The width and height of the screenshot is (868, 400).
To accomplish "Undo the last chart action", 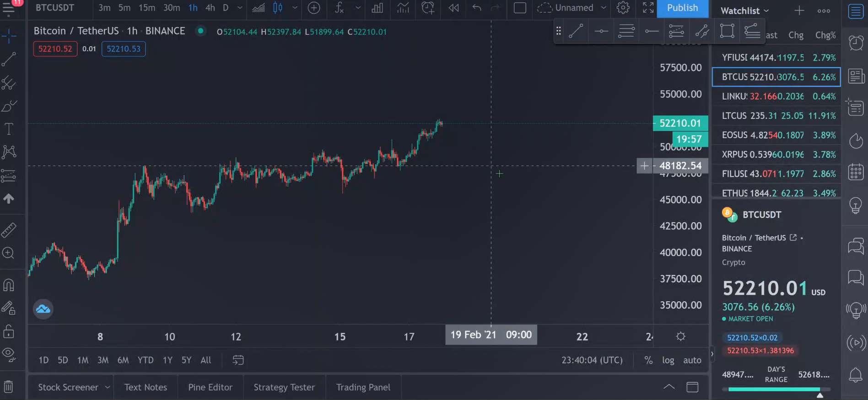I will [x=477, y=8].
